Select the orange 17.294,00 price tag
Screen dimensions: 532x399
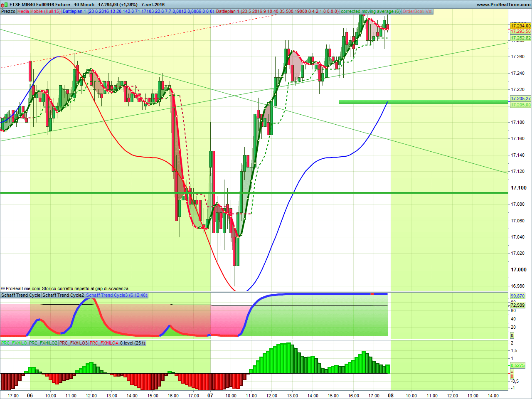521,26
